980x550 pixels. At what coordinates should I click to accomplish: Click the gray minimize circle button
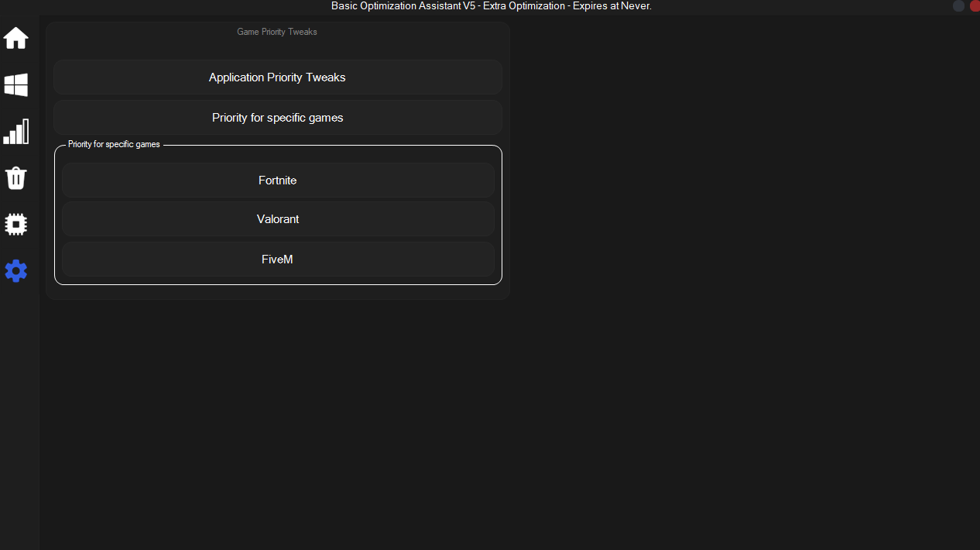[958, 5]
